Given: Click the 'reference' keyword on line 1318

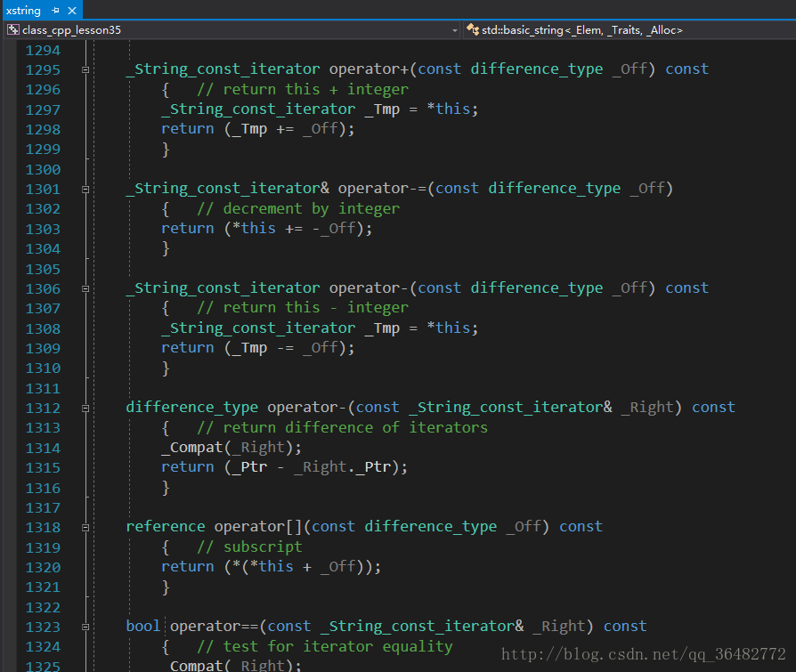Looking at the screenshot, I should [x=166, y=526].
